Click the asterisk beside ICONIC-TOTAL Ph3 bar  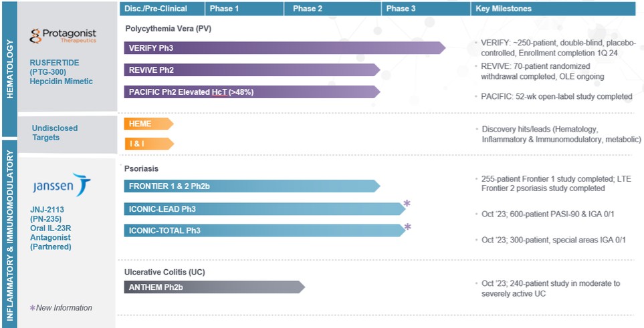[x=407, y=226]
